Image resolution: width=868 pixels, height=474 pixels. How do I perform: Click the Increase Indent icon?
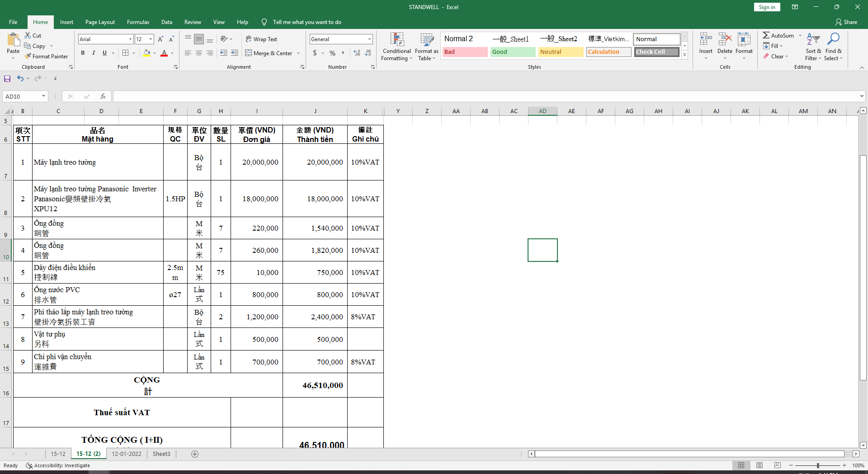(234, 53)
